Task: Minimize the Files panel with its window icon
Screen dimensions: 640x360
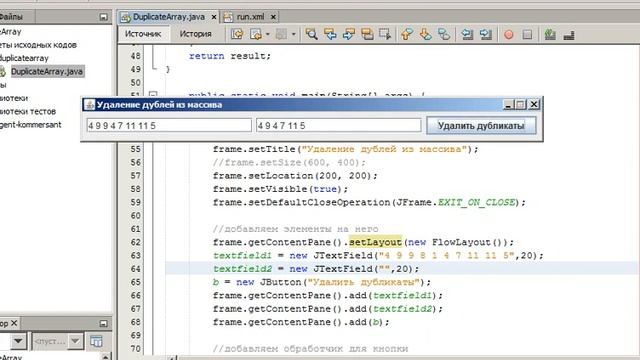Action: tap(103, 17)
